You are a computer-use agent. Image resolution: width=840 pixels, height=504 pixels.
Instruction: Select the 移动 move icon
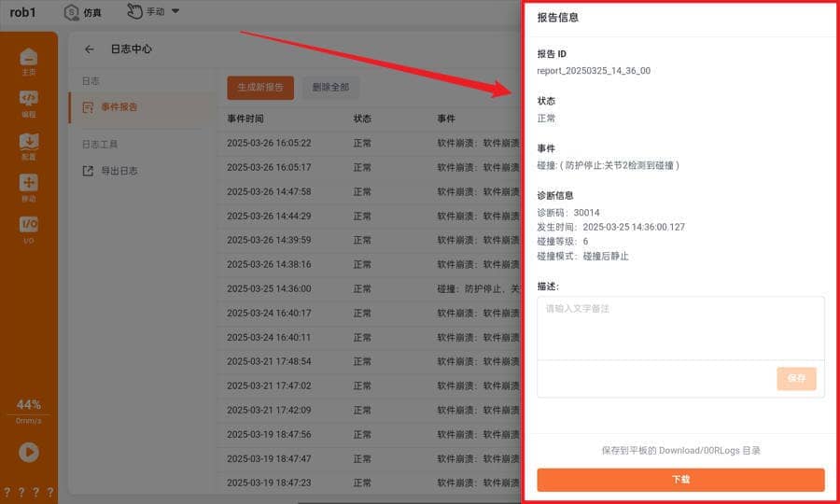coord(29,188)
